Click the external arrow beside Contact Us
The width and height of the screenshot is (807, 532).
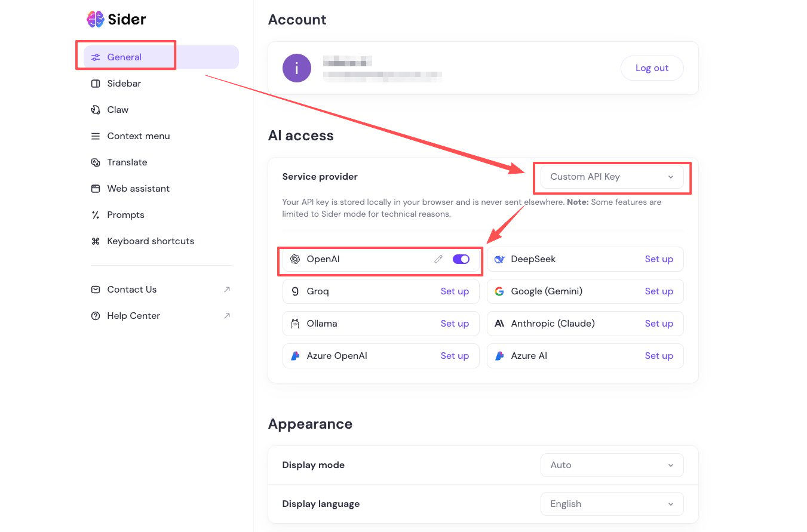[x=227, y=290]
